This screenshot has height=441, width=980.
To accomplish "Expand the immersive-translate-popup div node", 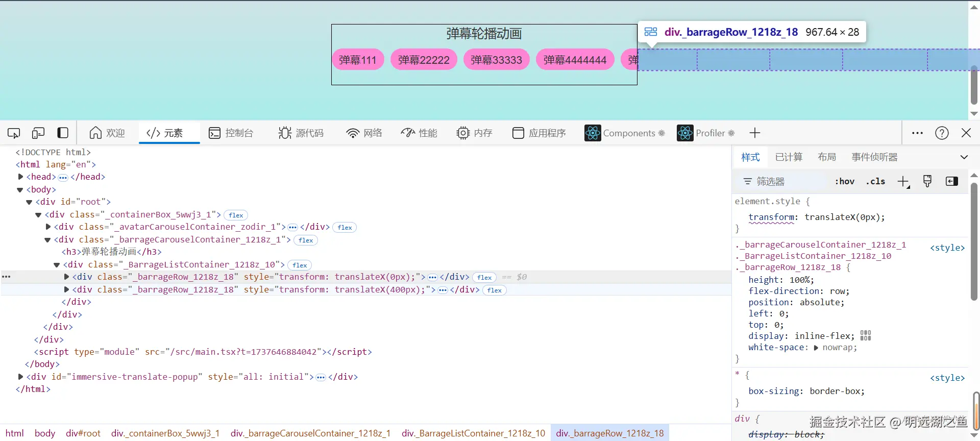I will pyautogui.click(x=20, y=377).
